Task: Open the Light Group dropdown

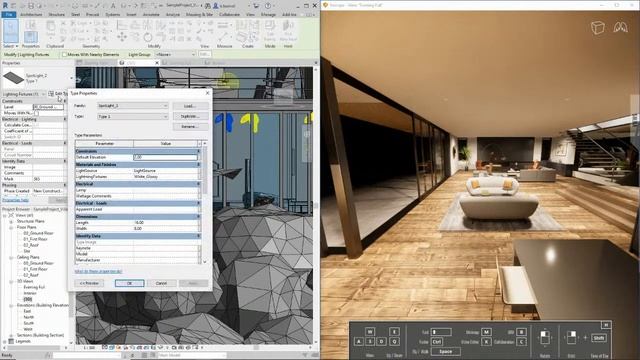Action: 176,54
